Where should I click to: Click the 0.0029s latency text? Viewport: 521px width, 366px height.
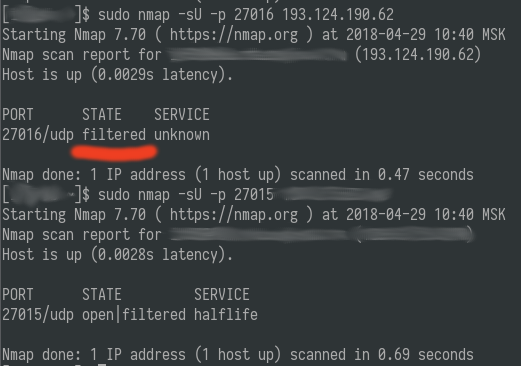122,75
